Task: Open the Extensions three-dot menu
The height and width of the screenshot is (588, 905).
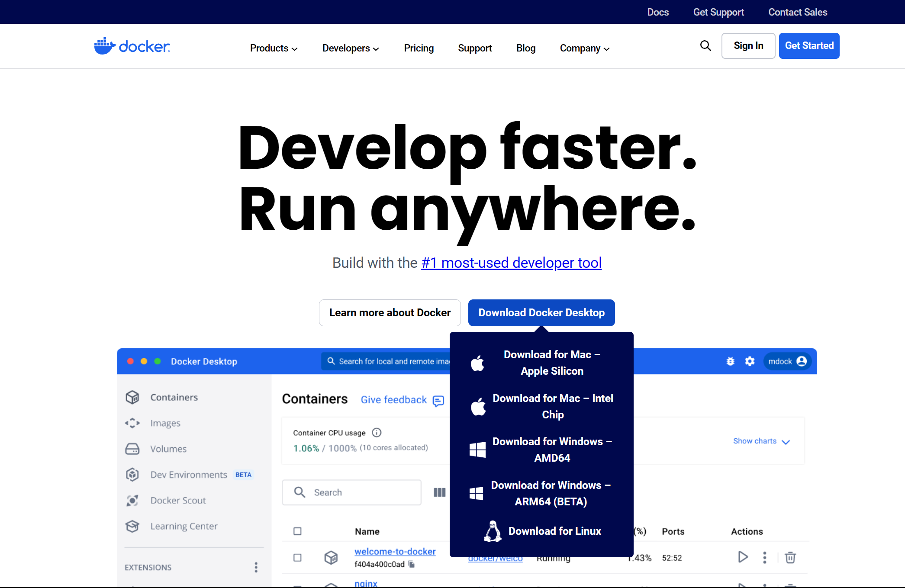Action: point(256,567)
